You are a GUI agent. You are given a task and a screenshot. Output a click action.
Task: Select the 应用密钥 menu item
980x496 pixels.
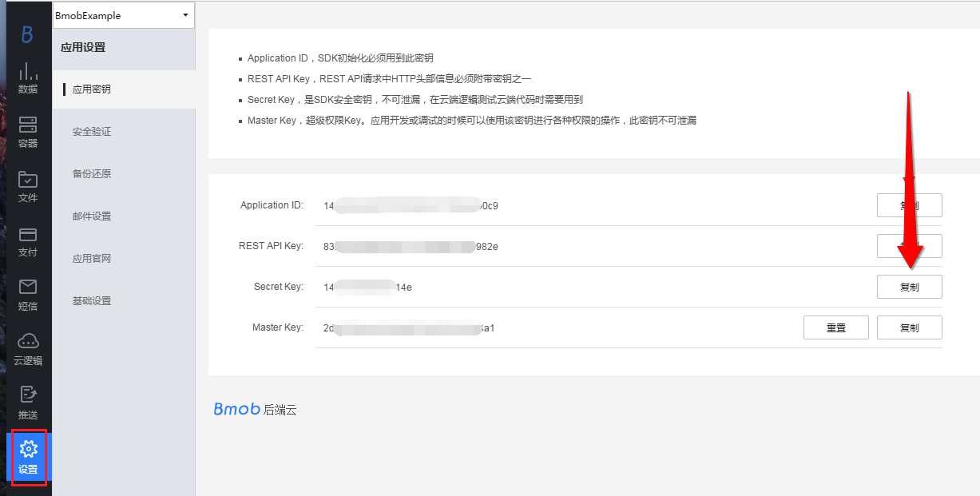click(x=92, y=89)
